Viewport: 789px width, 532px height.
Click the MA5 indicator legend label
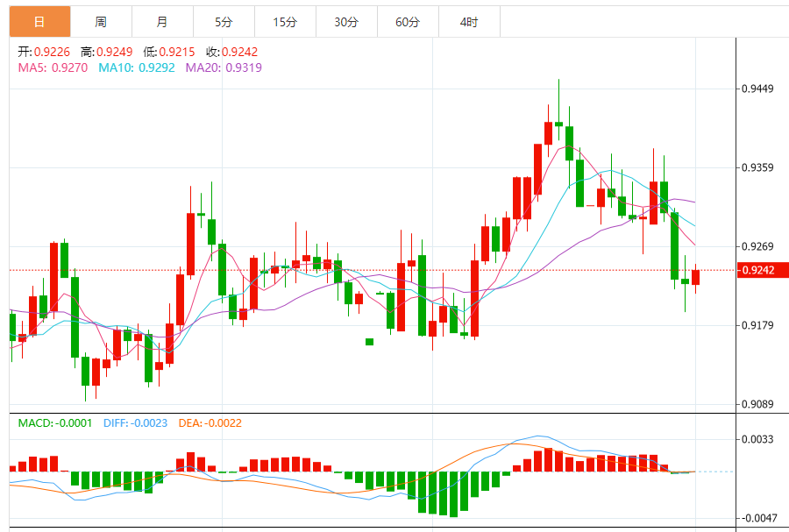[x=53, y=67]
